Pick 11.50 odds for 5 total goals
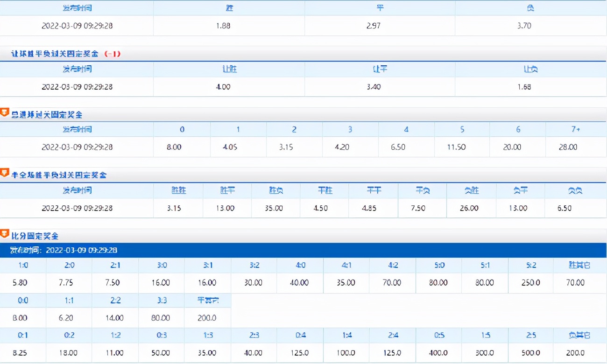 [456, 147]
